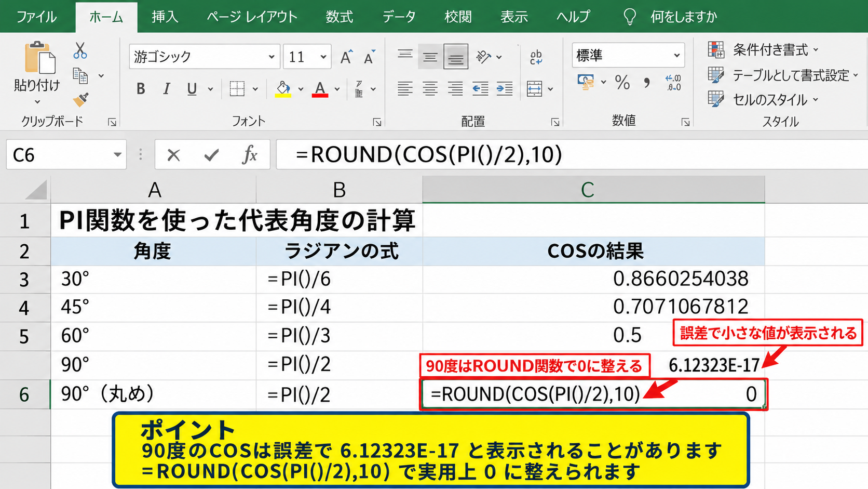Toggle align text left
868x489 pixels.
405,89
